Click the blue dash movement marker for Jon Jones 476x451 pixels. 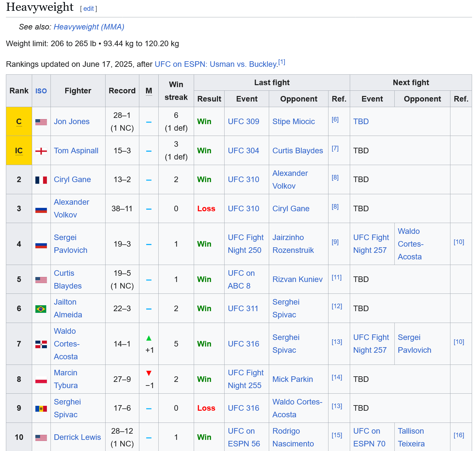coord(149,122)
